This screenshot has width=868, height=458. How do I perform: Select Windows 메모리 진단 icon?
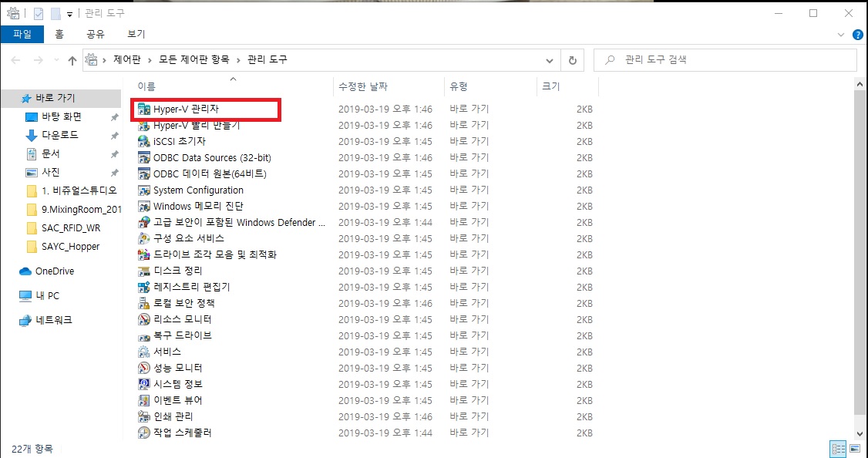[x=144, y=206]
